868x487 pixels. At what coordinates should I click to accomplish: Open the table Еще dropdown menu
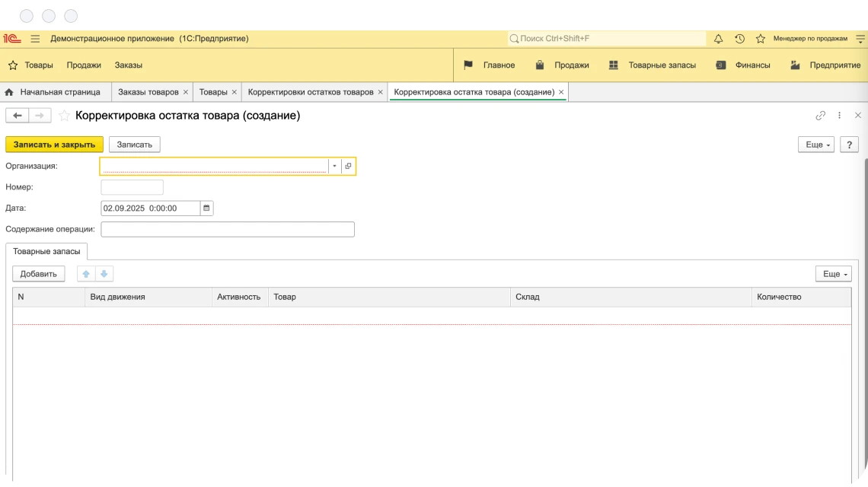pyautogui.click(x=833, y=274)
